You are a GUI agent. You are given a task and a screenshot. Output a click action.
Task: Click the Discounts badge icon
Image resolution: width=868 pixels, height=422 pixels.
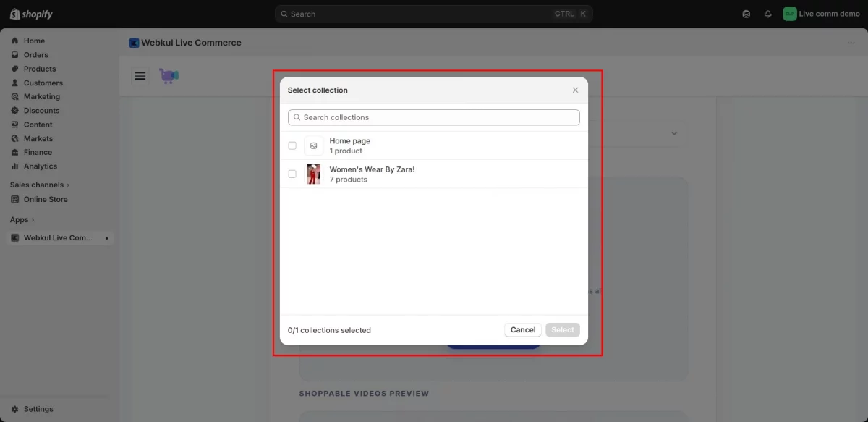tap(15, 111)
